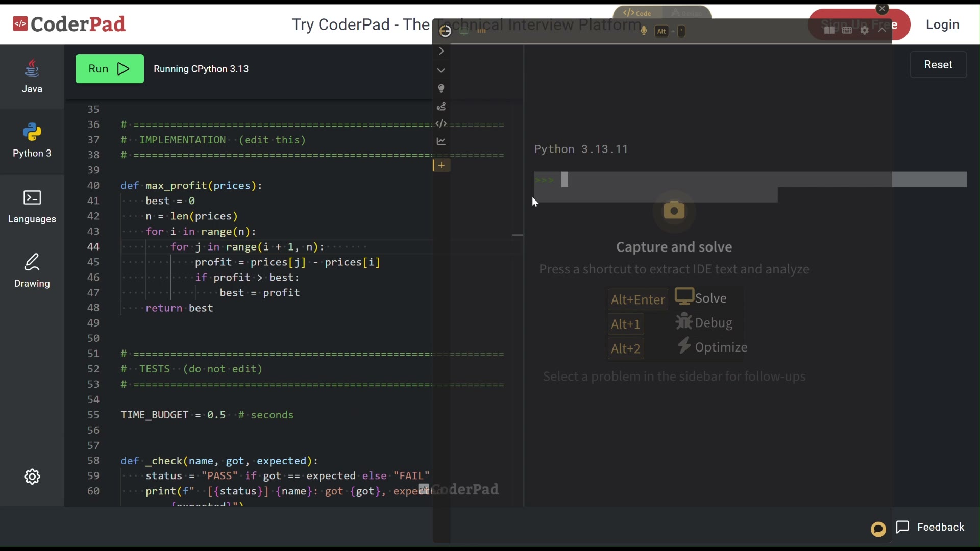The height and width of the screenshot is (551, 980).
Task: Click the "for i in range(n):" code line
Action: click(201, 232)
